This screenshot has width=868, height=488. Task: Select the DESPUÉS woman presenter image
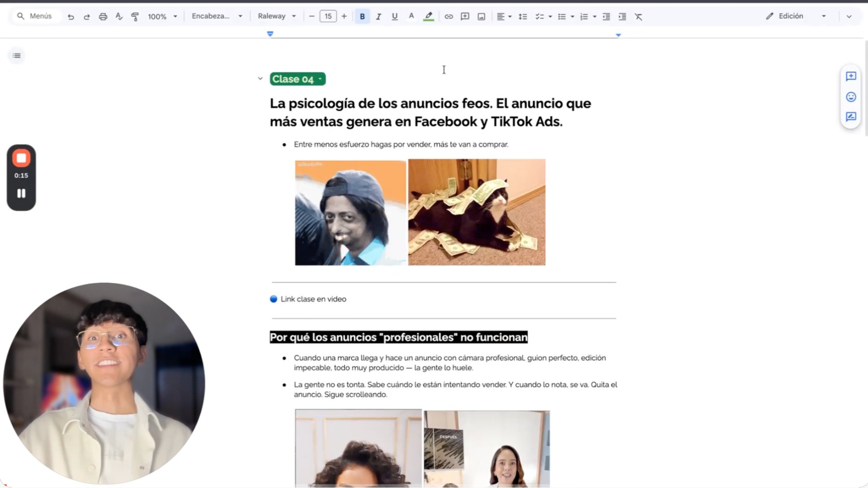(487, 449)
